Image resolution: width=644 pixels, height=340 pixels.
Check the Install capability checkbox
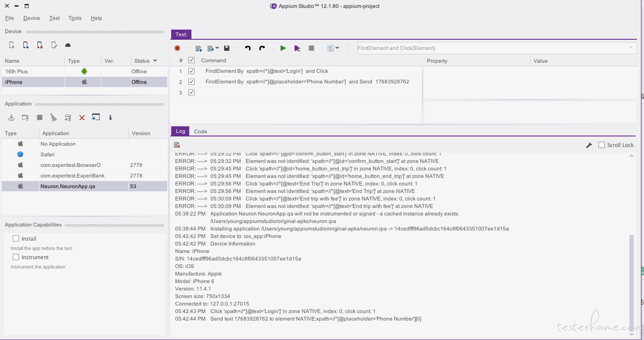[x=16, y=238]
